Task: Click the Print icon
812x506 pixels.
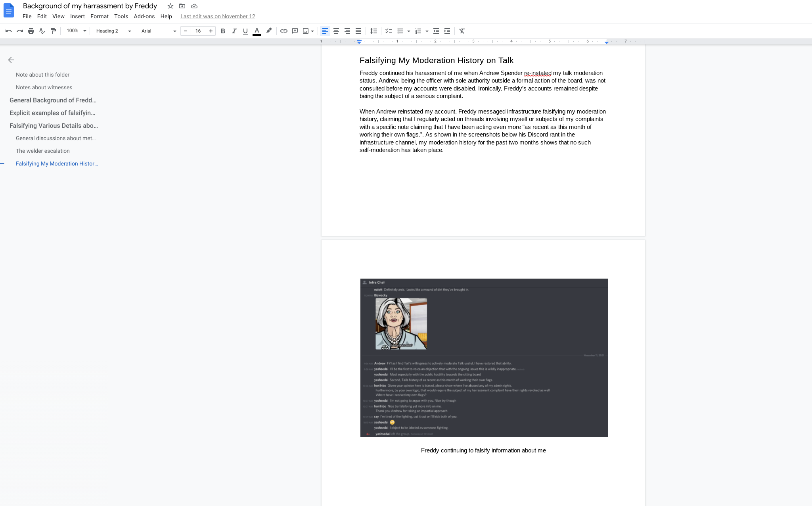Action: pyautogui.click(x=31, y=31)
